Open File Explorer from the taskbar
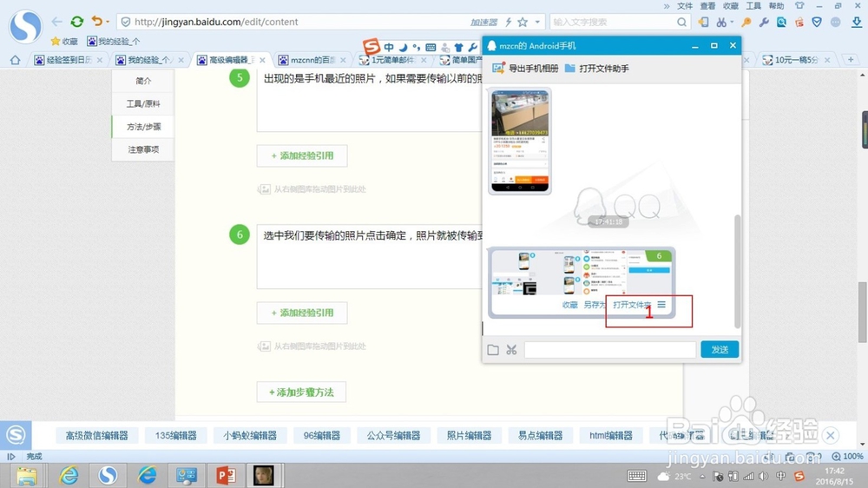Image resolution: width=868 pixels, height=488 pixels. tap(27, 475)
